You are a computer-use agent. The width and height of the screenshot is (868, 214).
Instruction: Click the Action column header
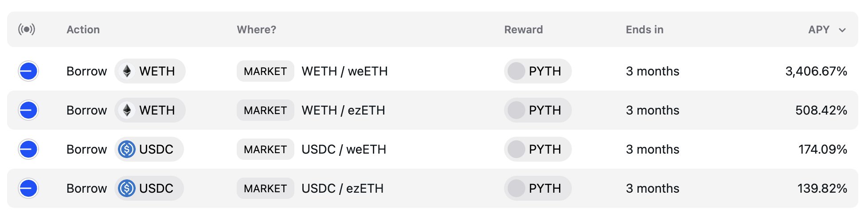83,30
